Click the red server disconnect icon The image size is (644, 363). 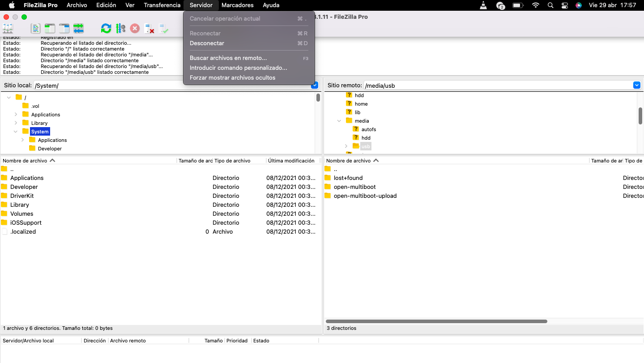[149, 29]
